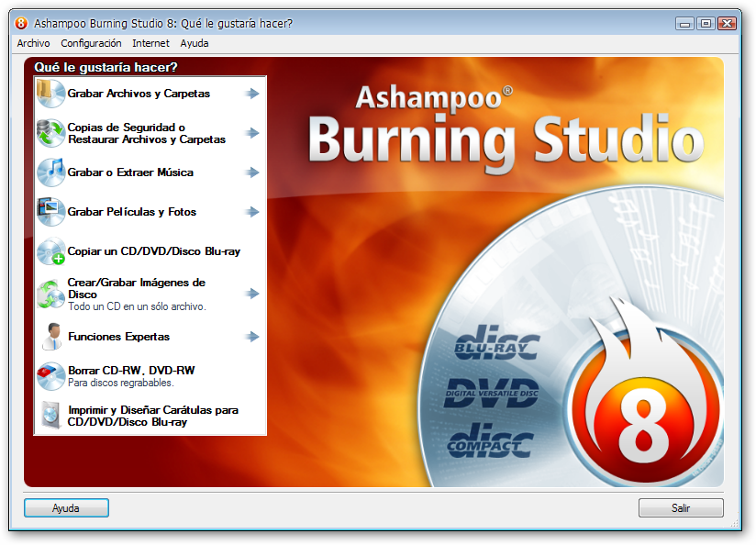Click the folder icon for Grabar Archivos y Carpetas

(x=50, y=94)
